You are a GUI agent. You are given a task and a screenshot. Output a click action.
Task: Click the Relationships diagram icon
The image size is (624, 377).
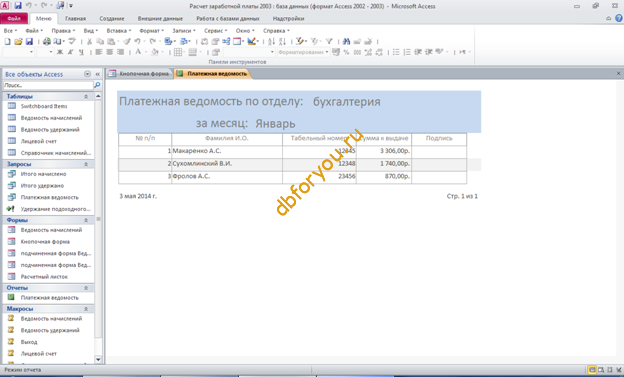[x=226, y=41]
